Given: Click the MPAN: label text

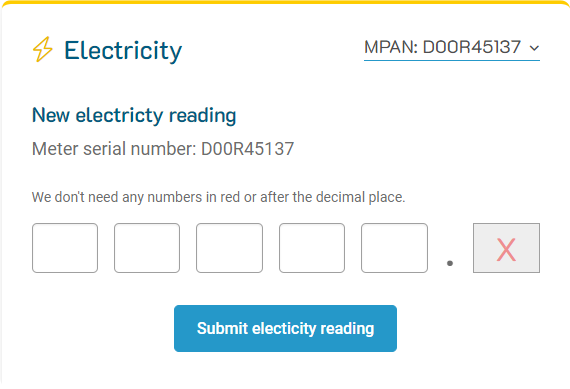Looking at the screenshot, I should [x=391, y=47].
